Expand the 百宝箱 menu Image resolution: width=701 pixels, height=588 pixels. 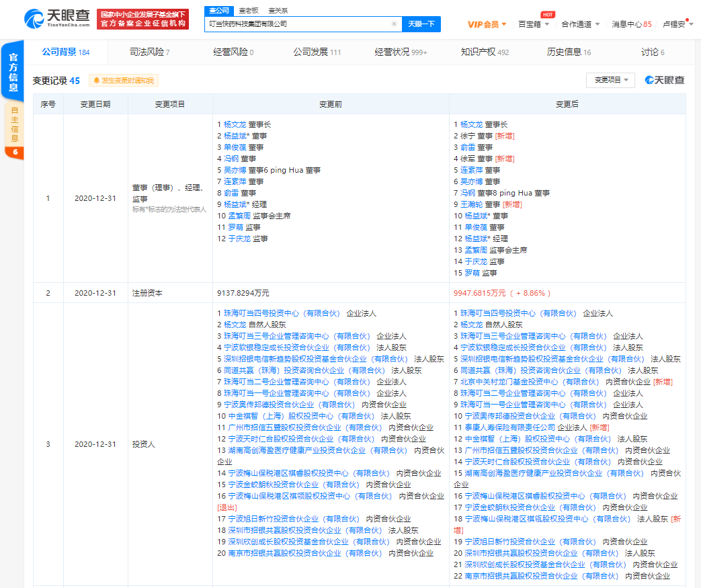[534, 25]
